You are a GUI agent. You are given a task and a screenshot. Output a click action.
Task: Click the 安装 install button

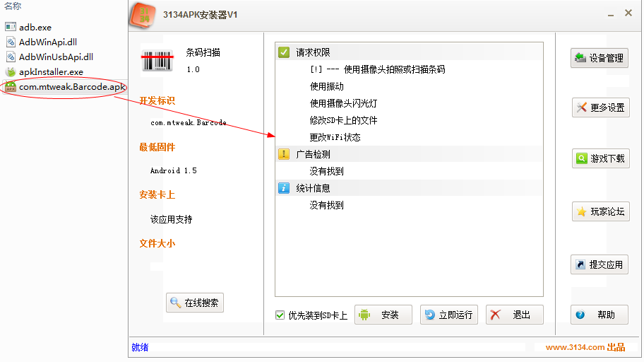click(x=383, y=315)
